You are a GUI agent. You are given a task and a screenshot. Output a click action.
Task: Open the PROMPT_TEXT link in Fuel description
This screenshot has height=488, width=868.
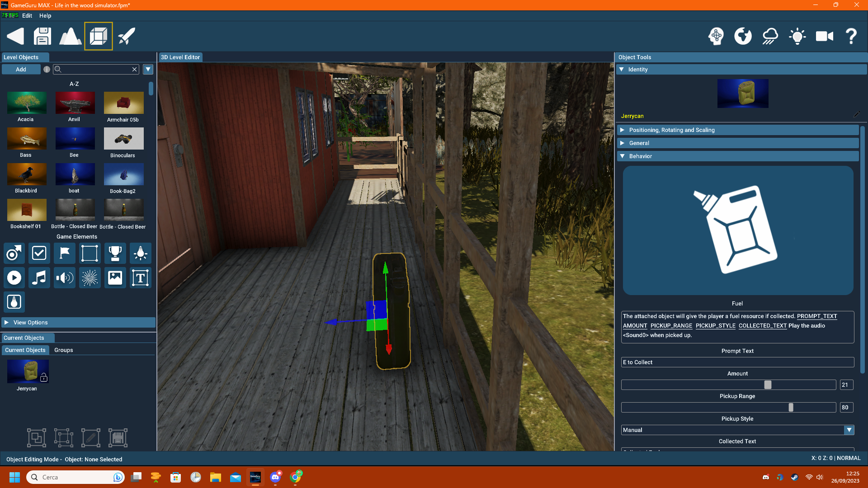pos(816,316)
